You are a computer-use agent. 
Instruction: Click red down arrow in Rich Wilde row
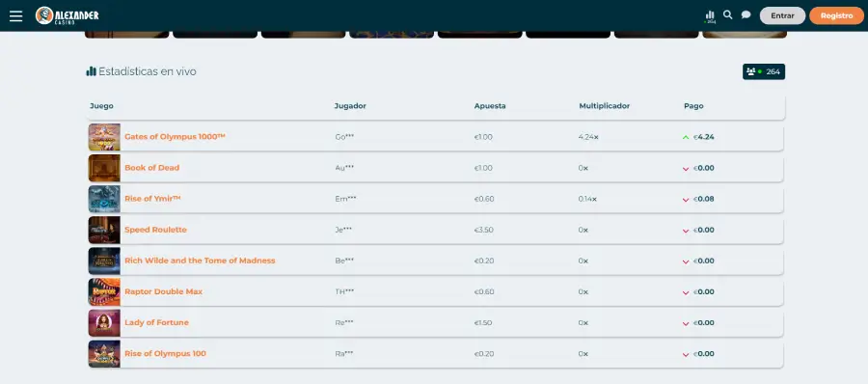click(x=686, y=261)
